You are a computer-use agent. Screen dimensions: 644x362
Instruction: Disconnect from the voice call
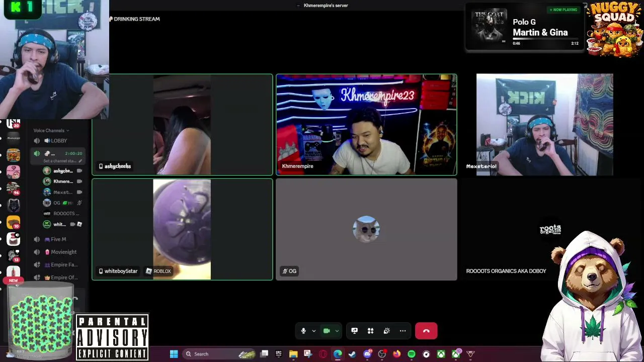(426, 331)
